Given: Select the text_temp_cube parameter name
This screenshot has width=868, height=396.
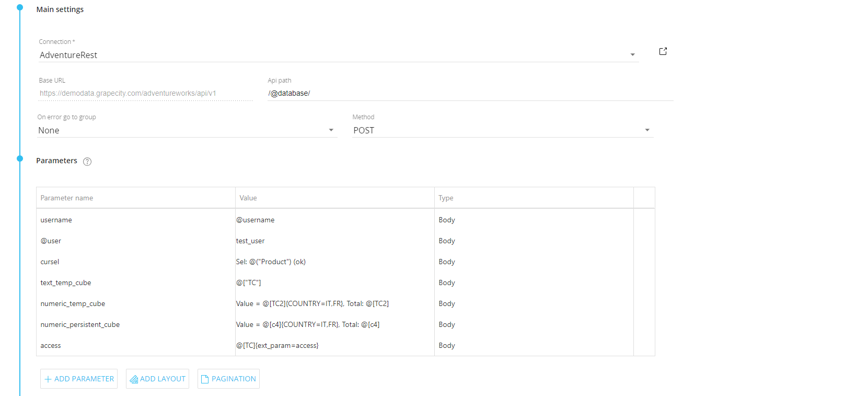Looking at the screenshot, I should 66,283.
